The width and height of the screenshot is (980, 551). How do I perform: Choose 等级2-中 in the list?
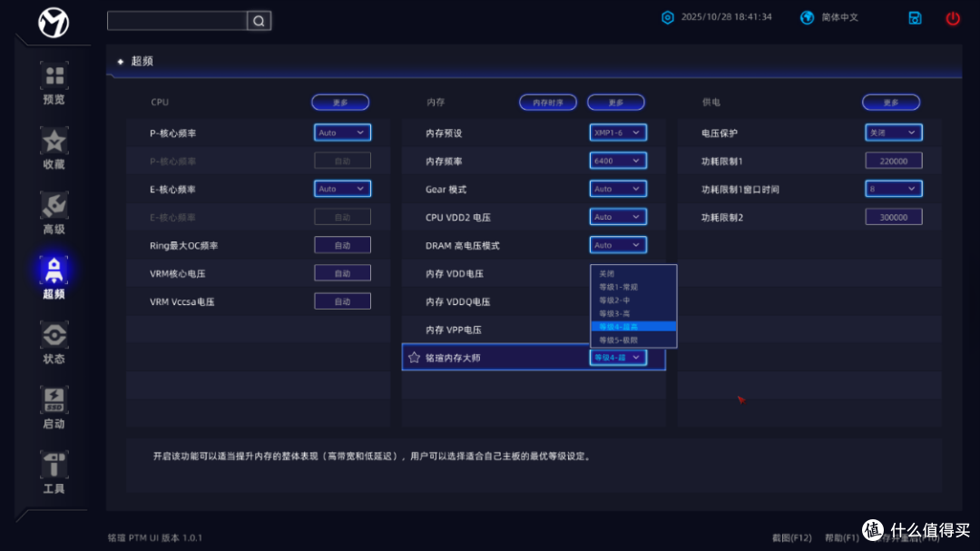click(x=633, y=300)
